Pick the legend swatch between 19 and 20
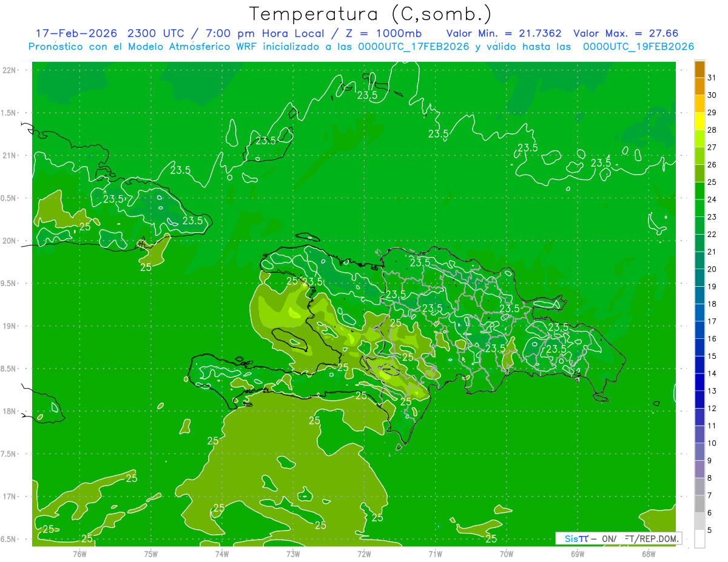Screen dimensions: 728x562 [699, 278]
